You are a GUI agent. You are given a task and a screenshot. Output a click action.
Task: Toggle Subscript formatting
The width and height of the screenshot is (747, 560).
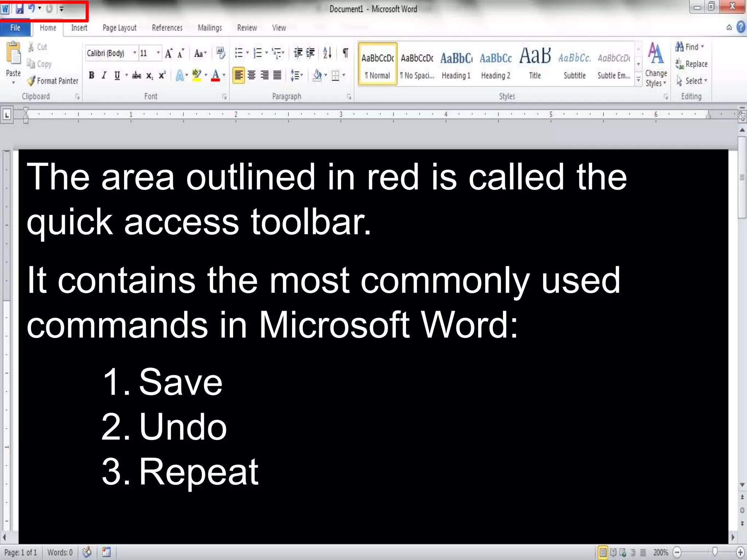pyautogui.click(x=150, y=75)
